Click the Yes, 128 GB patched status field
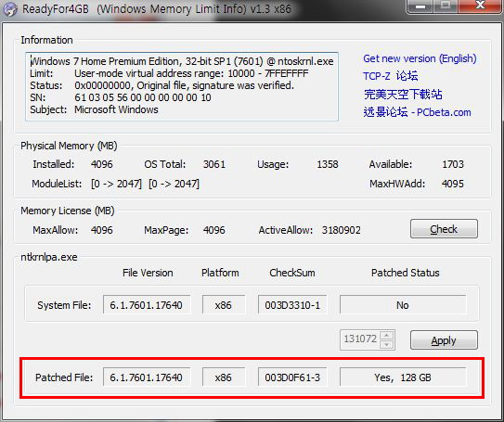This screenshot has width=504, height=422. (403, 377)
